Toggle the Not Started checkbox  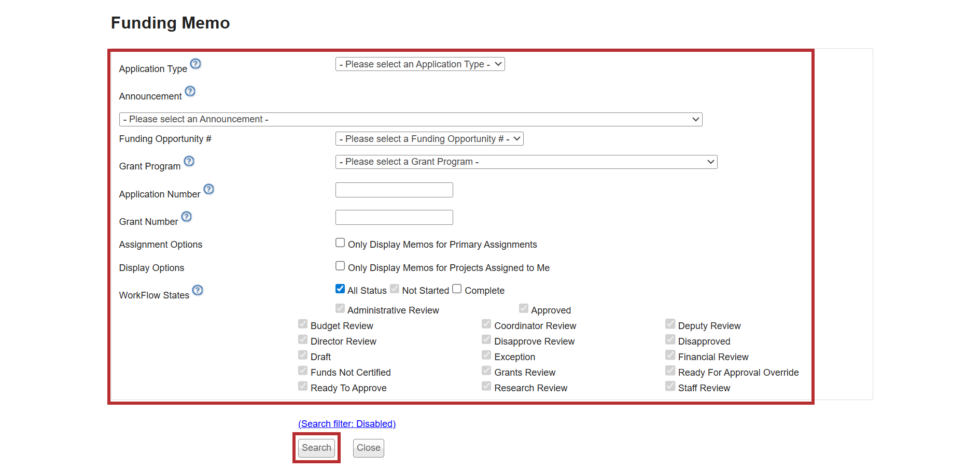[395, 289]
